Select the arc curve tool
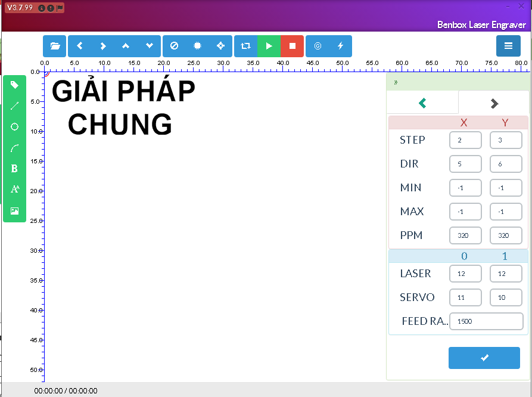This screenshot has width=532, height=397. [14, 148]
